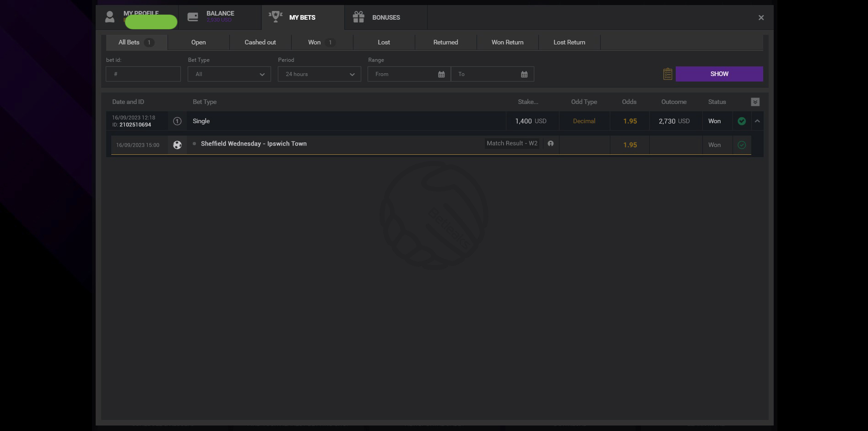The image size is (868, 431).
Task: Click the SHOW button
Action: [x=719, y=74]
